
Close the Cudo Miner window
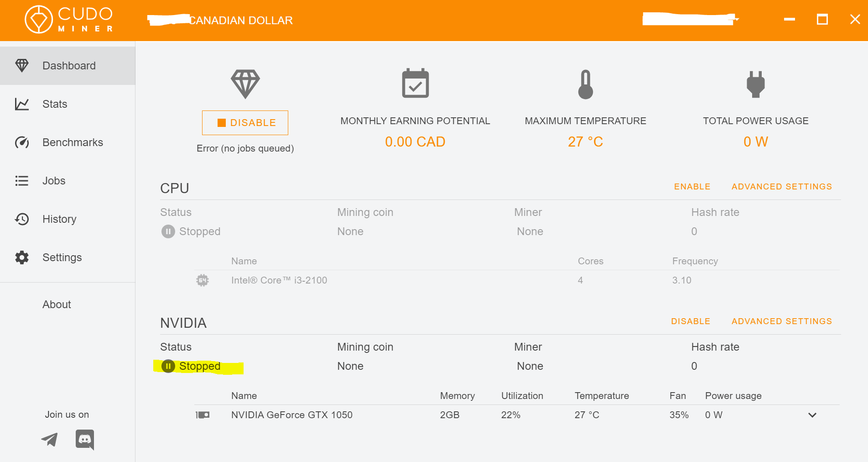coord(855,19)
